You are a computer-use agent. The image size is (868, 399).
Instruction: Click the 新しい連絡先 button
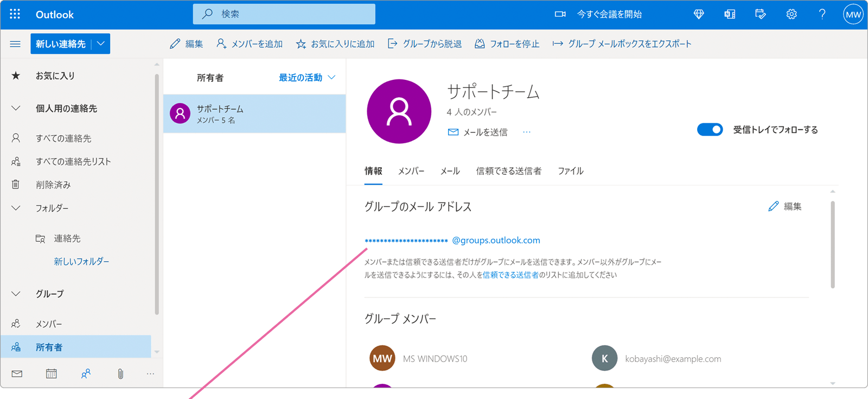pos(61,44)
